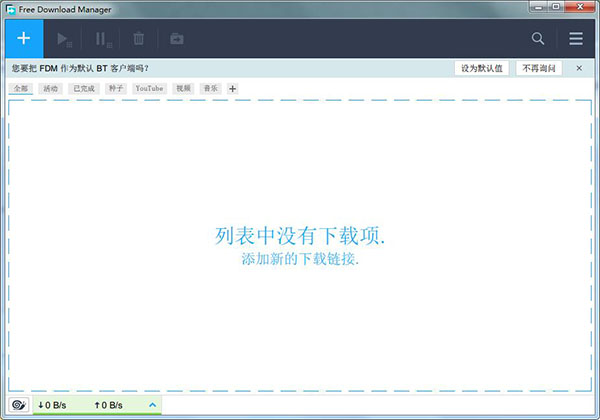Open search with the magnifier icon

[x=538, y=39]
